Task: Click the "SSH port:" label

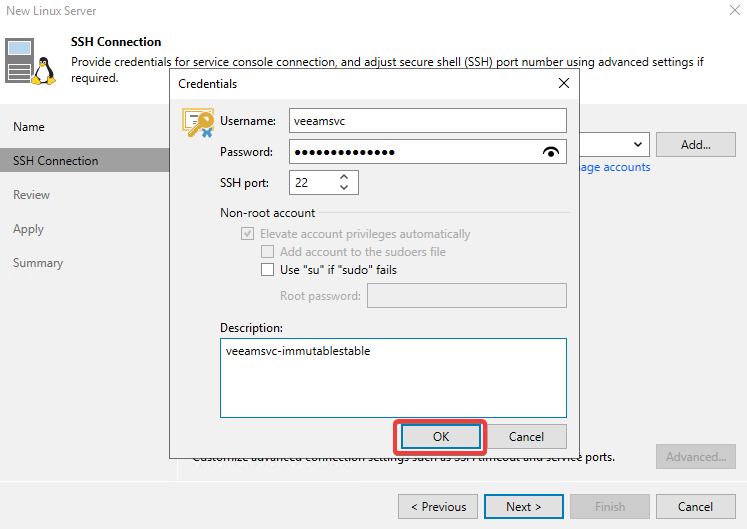Action: coord(244,183)
